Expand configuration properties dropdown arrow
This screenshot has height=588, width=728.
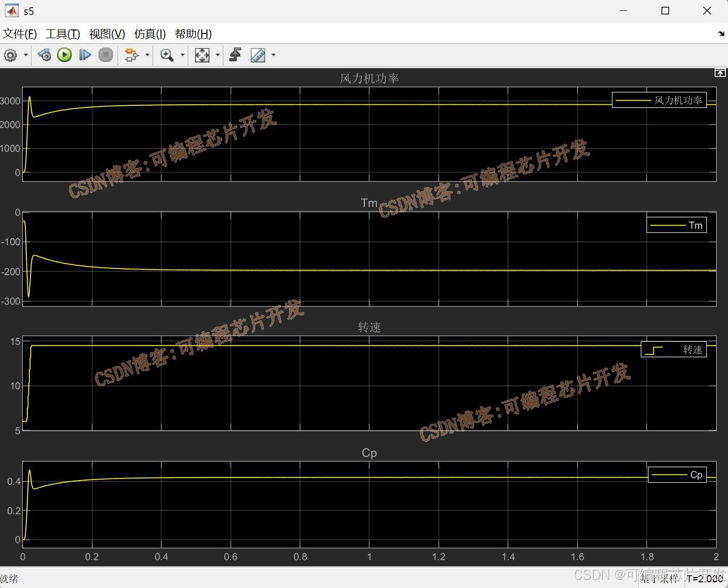[25, 55]
